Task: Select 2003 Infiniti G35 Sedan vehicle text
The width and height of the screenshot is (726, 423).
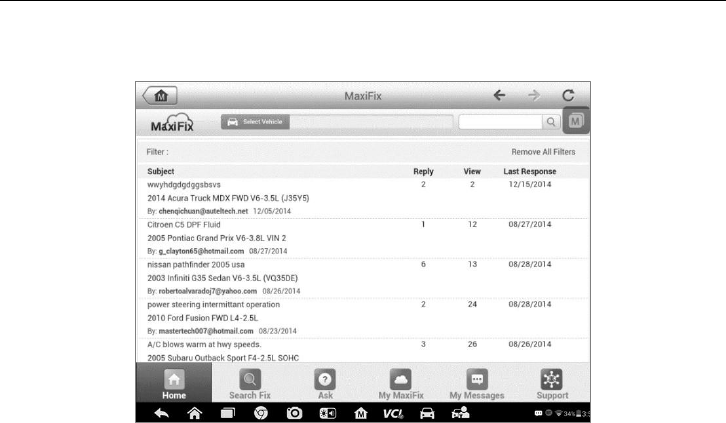Action: (222, 278)
